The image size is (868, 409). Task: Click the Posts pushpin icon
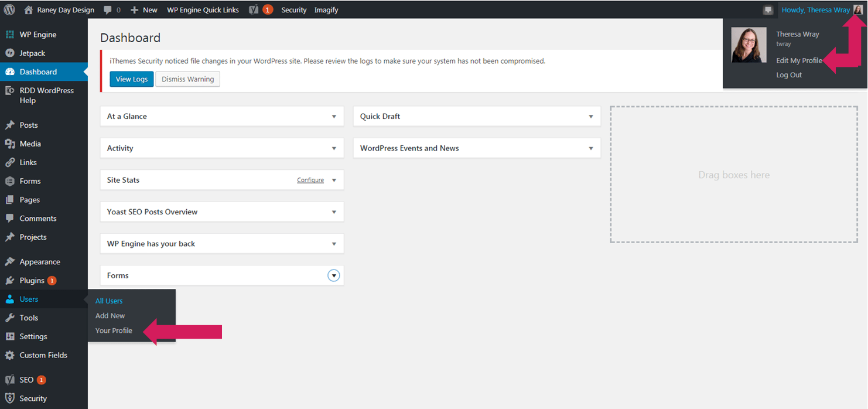(x=9, y=125)
